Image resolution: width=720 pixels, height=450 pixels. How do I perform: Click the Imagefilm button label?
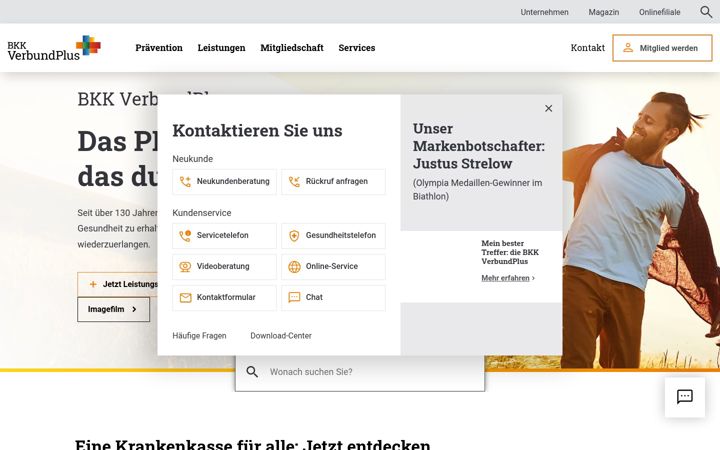pos(106,309)
